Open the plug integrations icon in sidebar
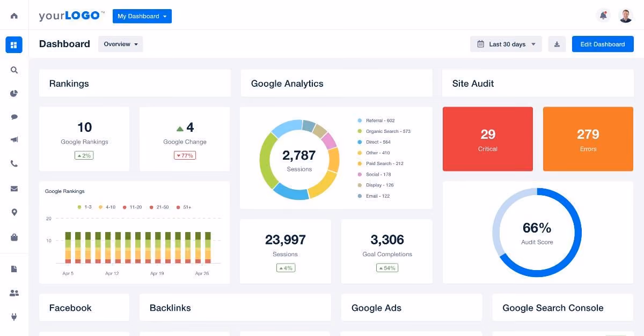The width and height of the screenshot is (644, 336). (x=14, y=317)
